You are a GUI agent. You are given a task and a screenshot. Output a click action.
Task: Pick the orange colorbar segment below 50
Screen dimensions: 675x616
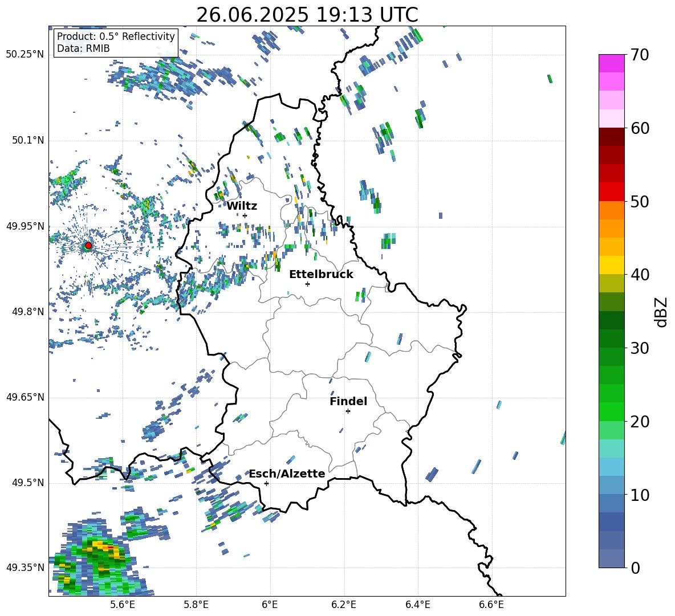click(x=611, y=210)
